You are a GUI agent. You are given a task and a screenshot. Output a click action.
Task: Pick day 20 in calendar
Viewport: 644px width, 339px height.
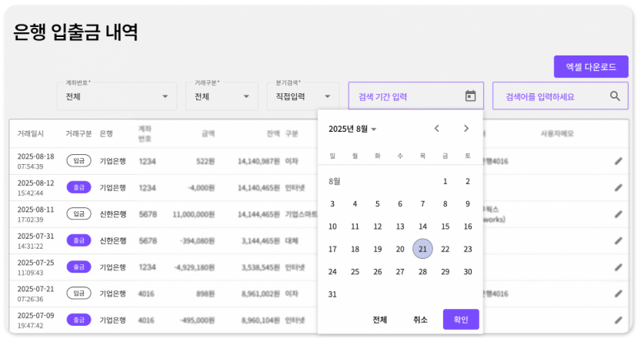pos(400,249)
